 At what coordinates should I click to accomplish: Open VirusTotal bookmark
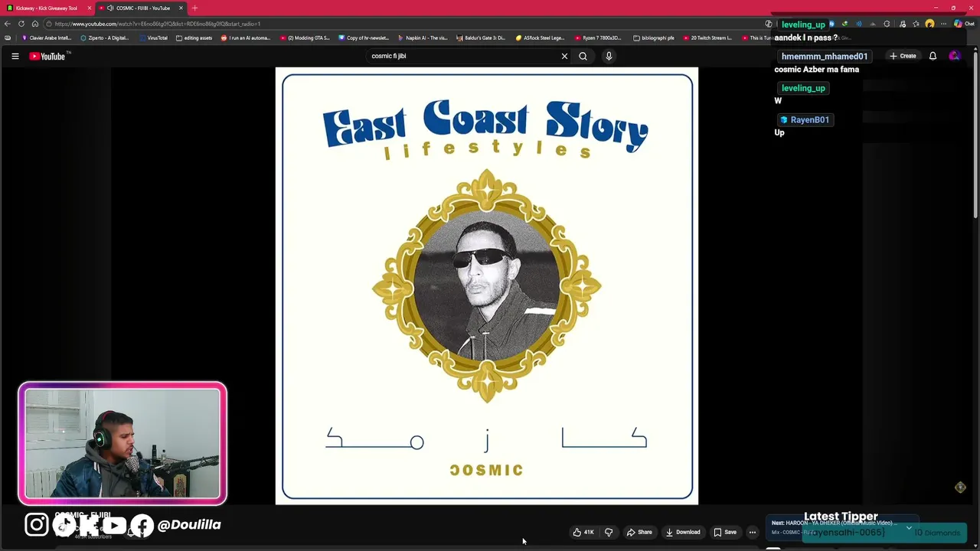tap(153, 37)
